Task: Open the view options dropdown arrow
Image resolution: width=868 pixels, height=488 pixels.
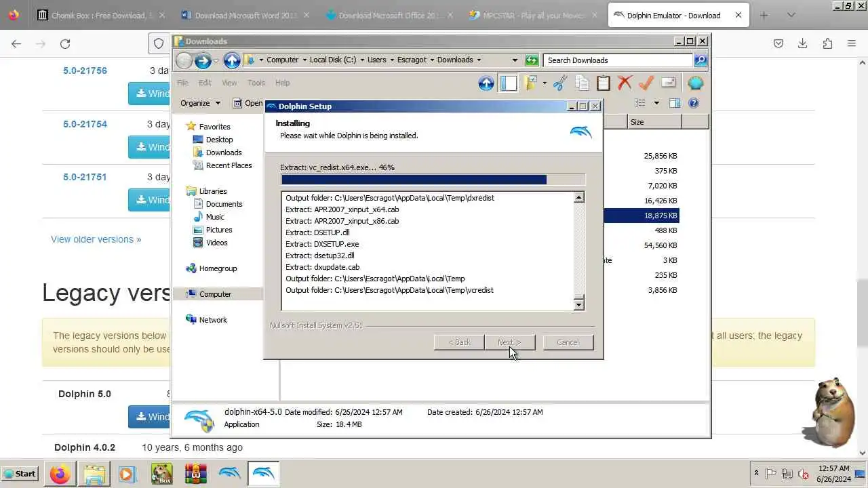Action: (x=656, y=103)
